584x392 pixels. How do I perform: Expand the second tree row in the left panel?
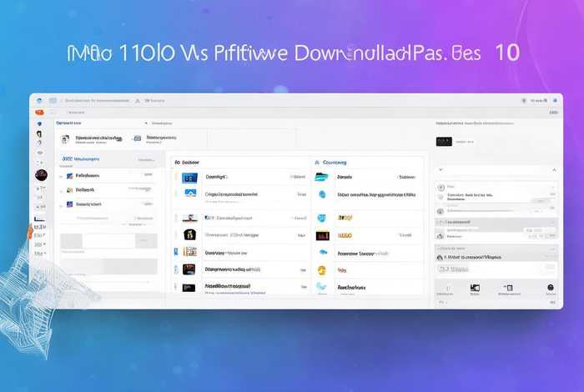pyautogui.click(x=60, y=190)
